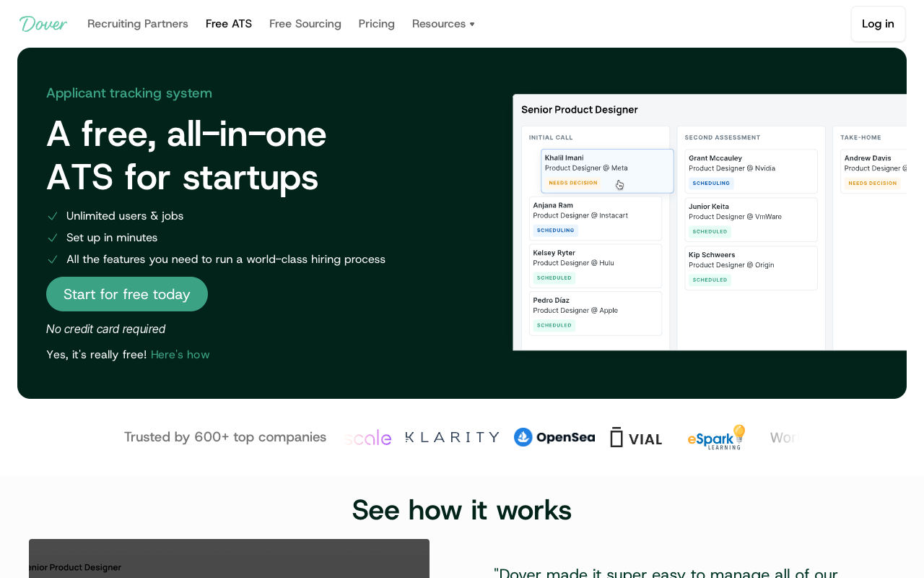Viewport: 924px width, 578px height.
Task: Select Anjana Ram candidate card
Action: 596,218
